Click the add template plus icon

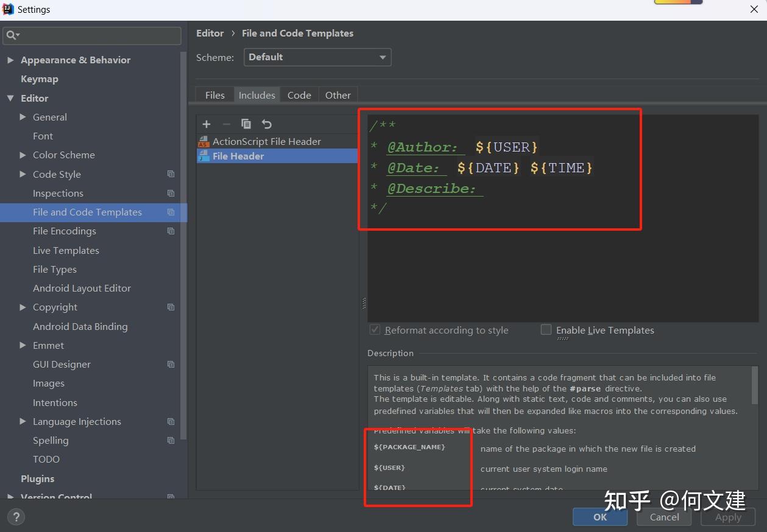pyautogui.click(x=207, y=124)
